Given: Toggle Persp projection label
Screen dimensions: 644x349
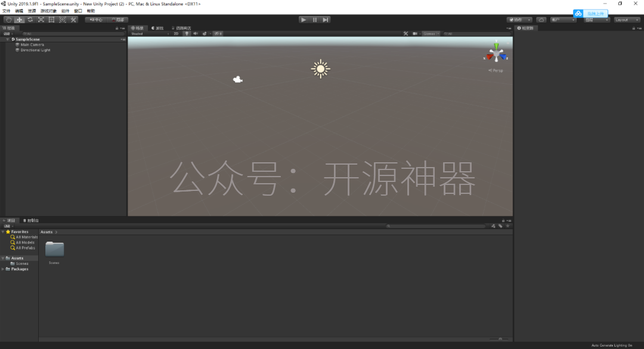Looking at the screenshot, I should click(496, 70).
